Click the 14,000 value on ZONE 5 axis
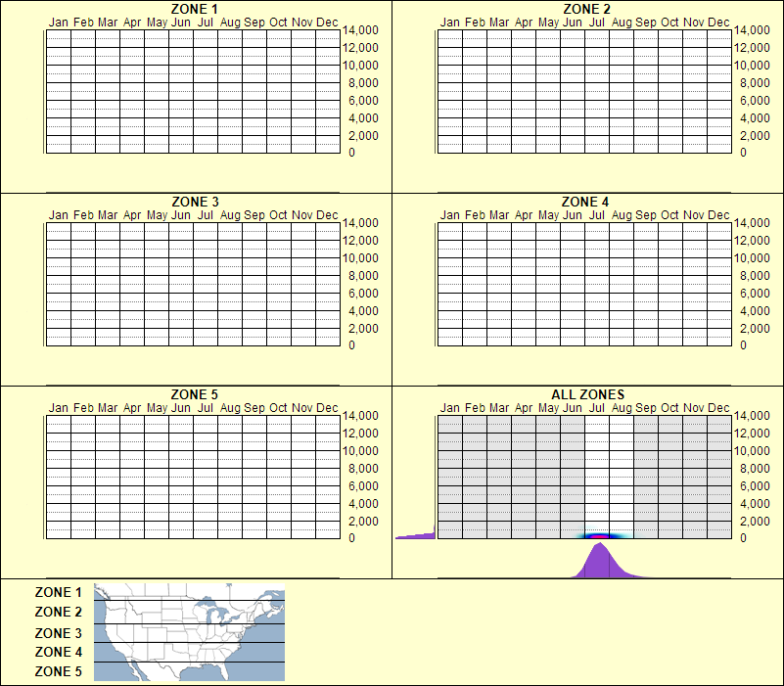Screen dimensions: 784x686 click(360, 416)
